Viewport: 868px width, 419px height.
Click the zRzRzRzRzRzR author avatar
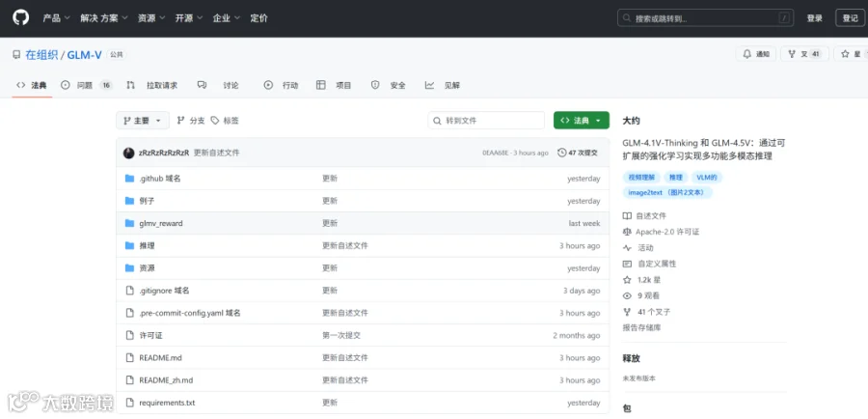pyautogui.click(x=128, y=153)
